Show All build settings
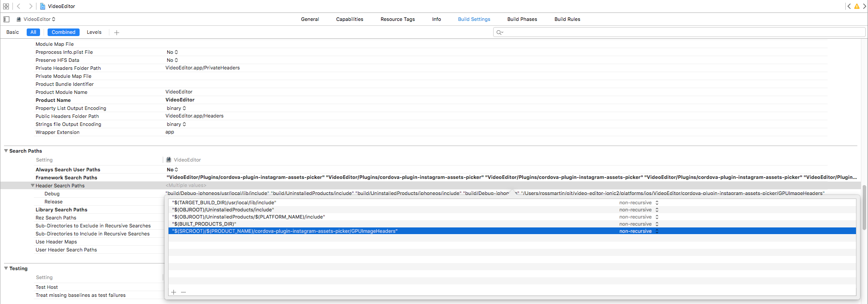 (33, 32)
